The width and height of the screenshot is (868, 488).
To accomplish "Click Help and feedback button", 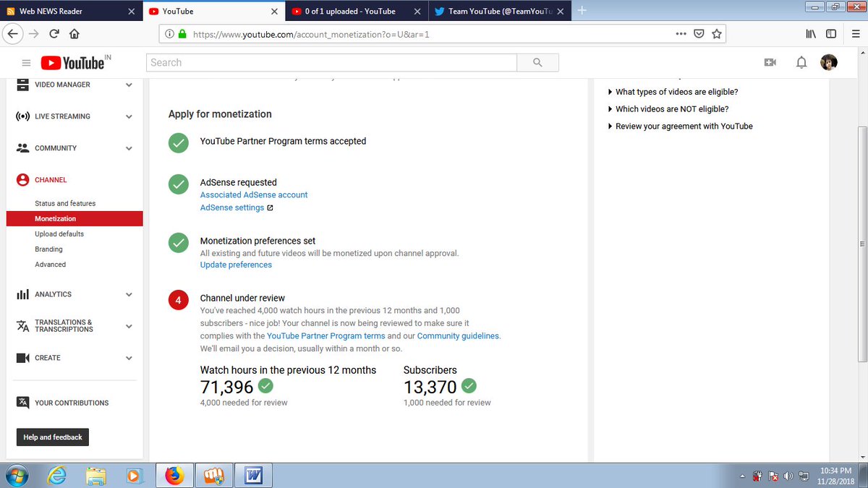I will tap(53, 437).
